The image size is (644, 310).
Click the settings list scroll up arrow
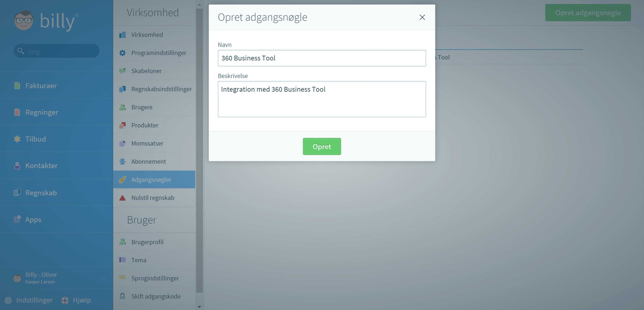coord(199,4)
